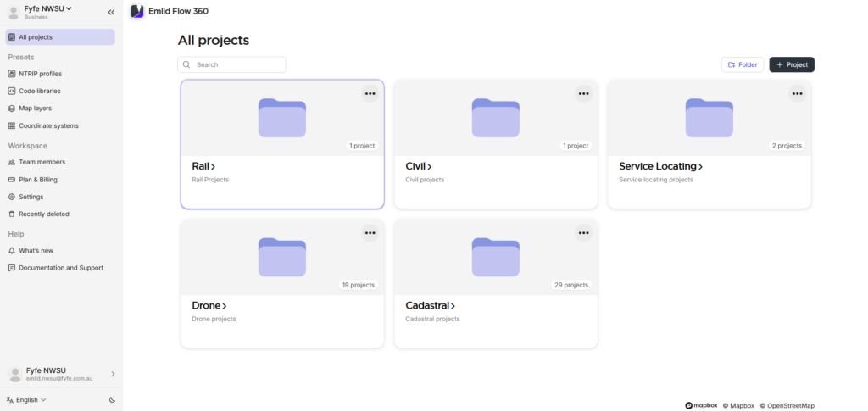Click the "Civil projects" description text

tap(425, 180)
